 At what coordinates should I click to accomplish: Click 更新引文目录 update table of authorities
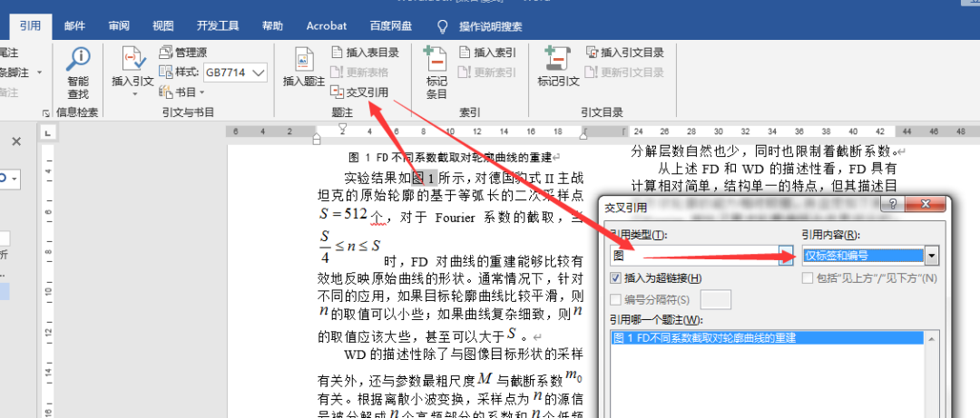[x=624, y=72]
